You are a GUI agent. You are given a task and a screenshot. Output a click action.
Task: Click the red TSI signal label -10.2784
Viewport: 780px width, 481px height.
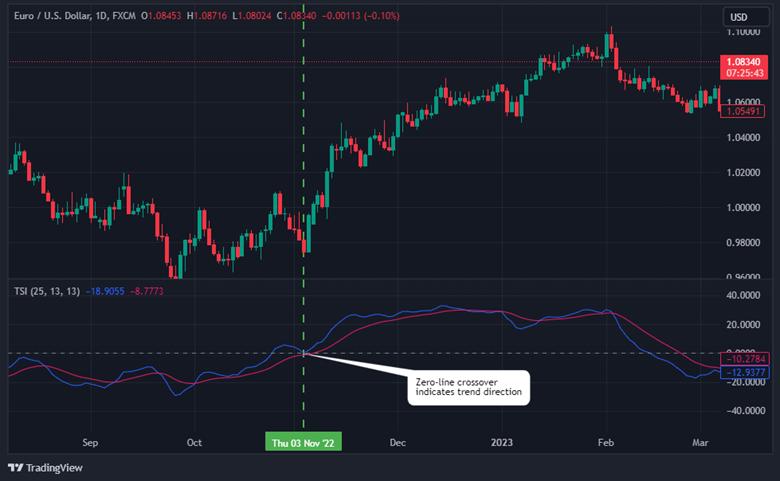click(x=745, y=359)
